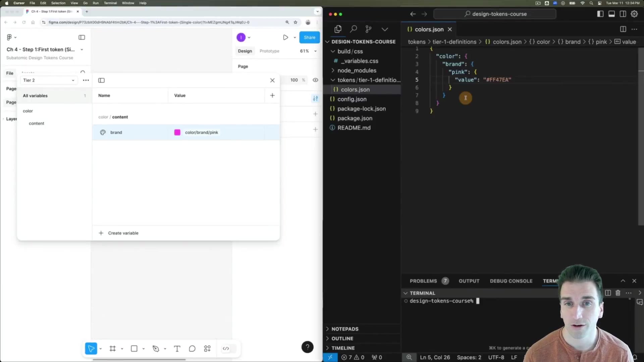This screenshot has width=644, height=362.
Task: Select the Text tool in Figma
Action: pyautogui.click(x=177, y=349)
